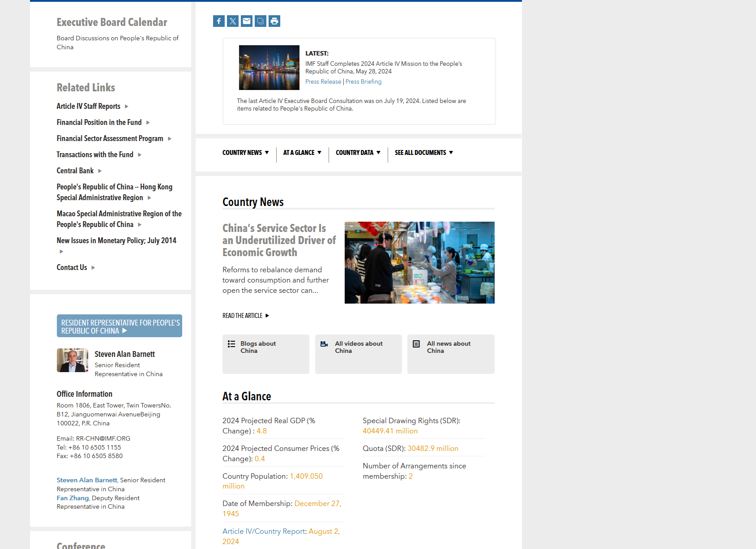Image resolution: width=756 pixels, height=549 pixels.
Task: Open the Blogs about China card
Action: tap(266, 354)
